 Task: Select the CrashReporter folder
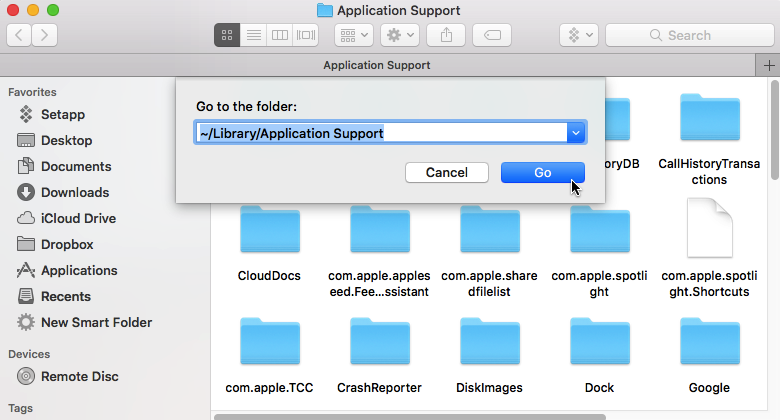tap(380, 355)
